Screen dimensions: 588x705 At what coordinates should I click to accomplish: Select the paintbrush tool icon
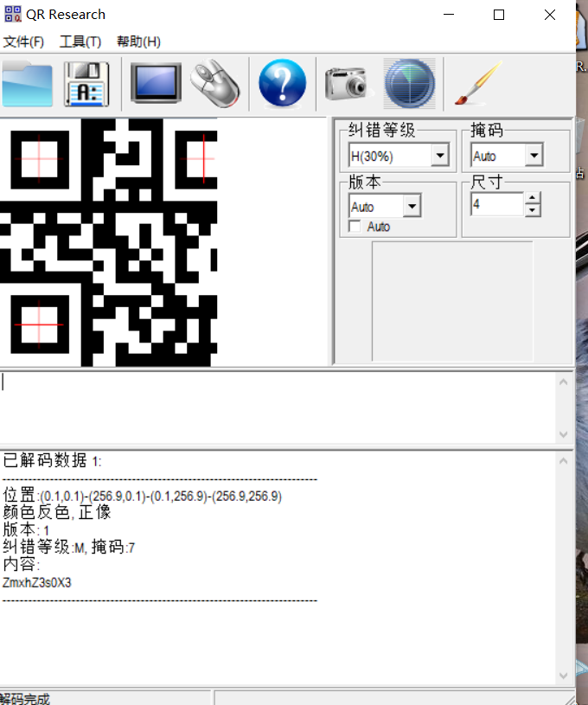473,84
